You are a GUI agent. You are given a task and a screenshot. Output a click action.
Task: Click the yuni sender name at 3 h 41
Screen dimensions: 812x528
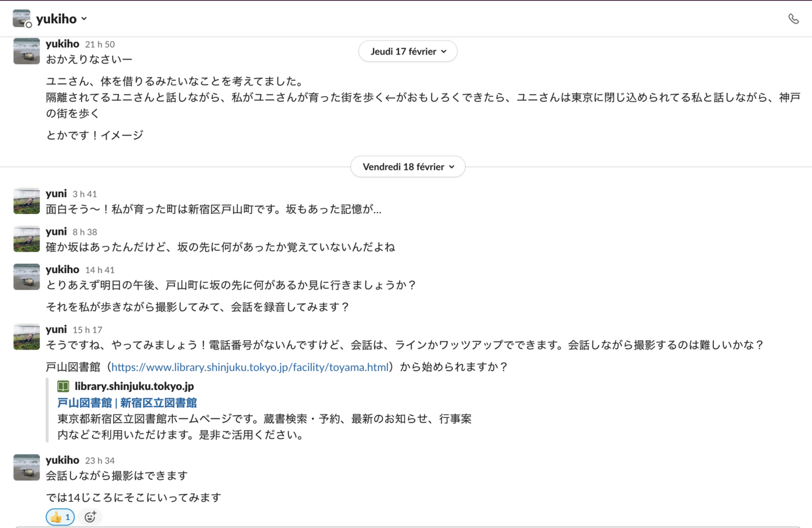click(56, 194)
